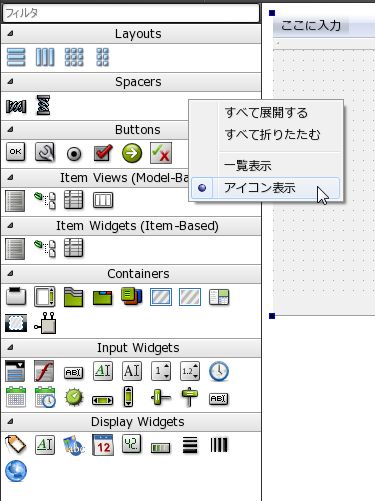The height and width of the screenshot is (501, 375).
Task: Select the Radio Button widget icon
Action: point(74,153)
